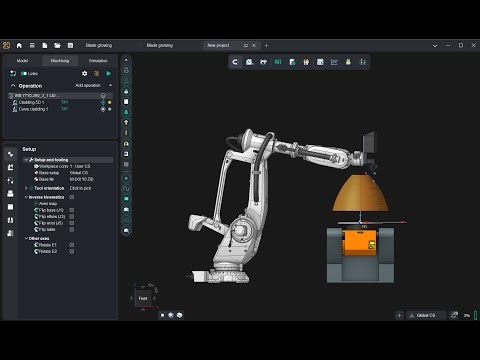Open machining settings gear icon
Viewport: 480px width, 360px height.
(x=85, y=73)
